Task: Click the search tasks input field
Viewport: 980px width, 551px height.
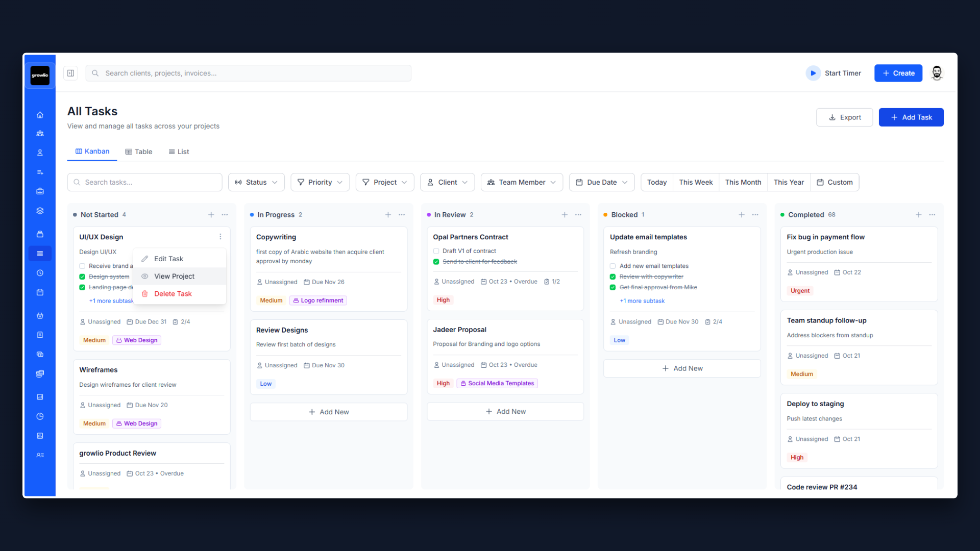Action: (x=144, y=182)
